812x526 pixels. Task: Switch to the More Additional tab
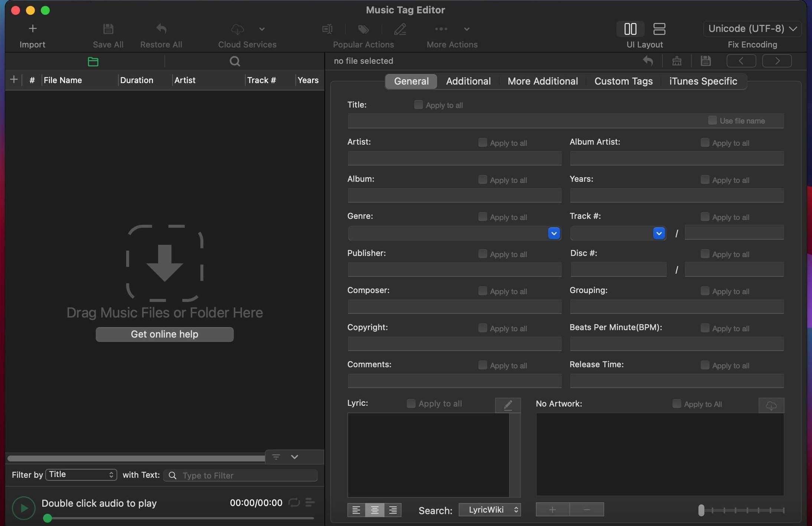click(543, 81)
